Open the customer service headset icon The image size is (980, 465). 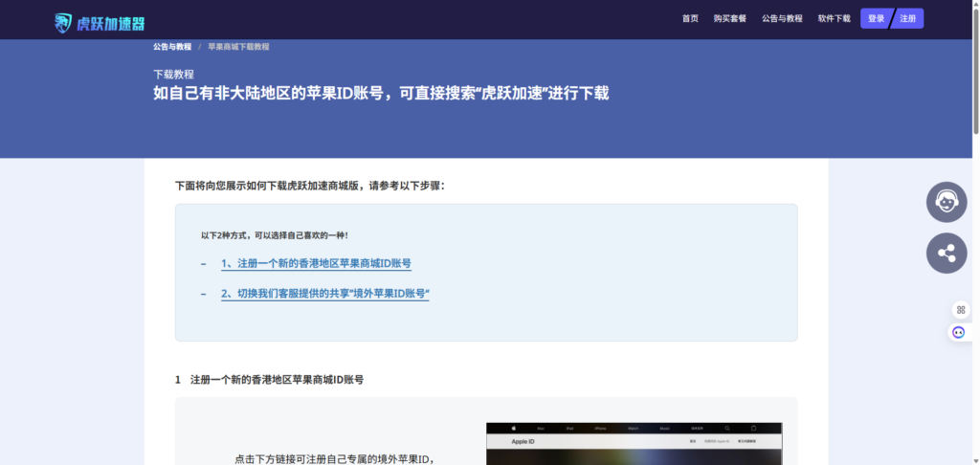[x=947, y=202]
